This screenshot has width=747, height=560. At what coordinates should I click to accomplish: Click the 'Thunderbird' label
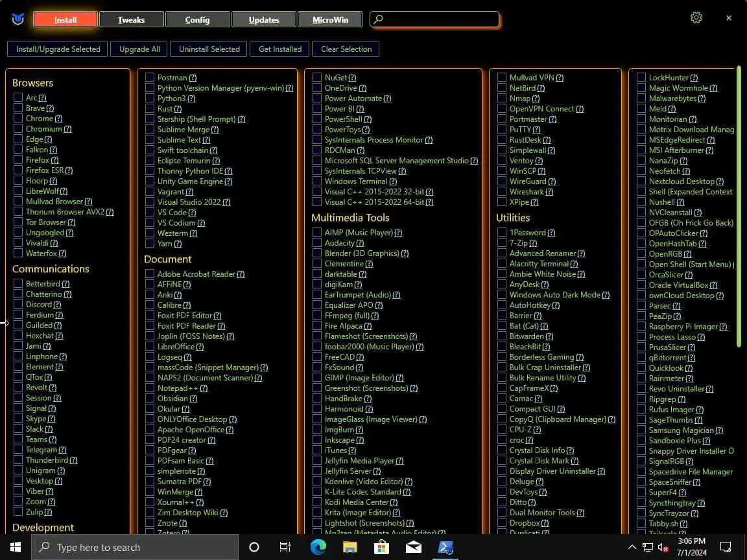point(47,460)
